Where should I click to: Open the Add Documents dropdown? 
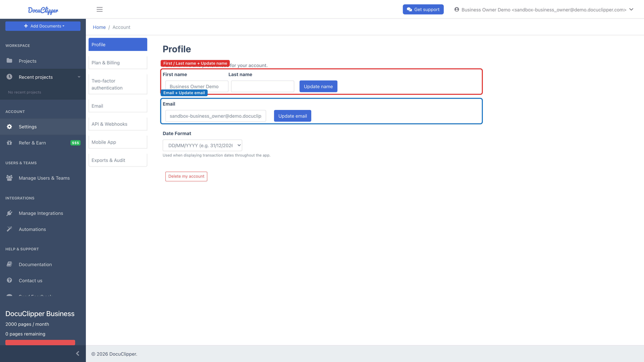click(x=43, y=26)
